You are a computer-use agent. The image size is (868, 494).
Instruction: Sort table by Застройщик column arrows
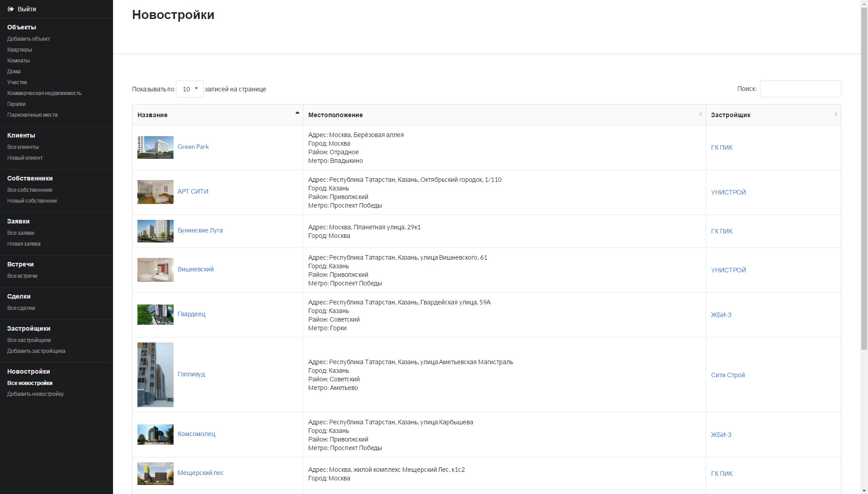835,114
